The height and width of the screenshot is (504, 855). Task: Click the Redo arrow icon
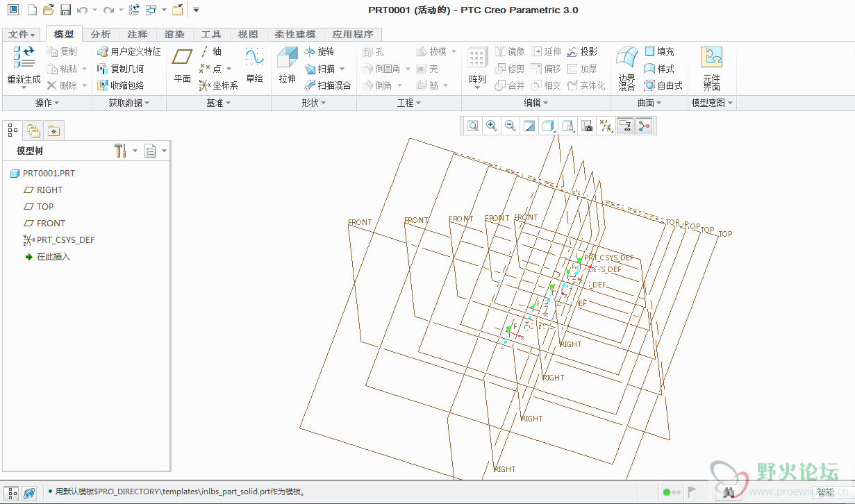point(108,10)
